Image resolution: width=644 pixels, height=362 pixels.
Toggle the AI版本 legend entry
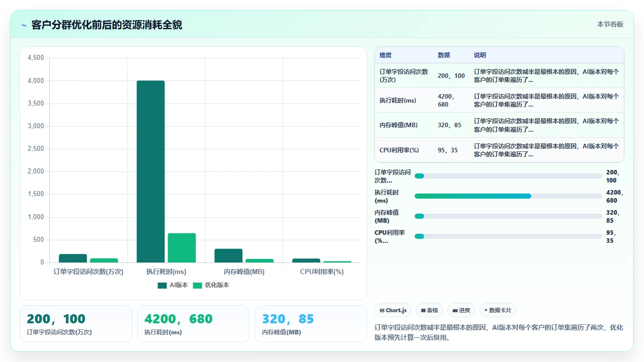173,285
